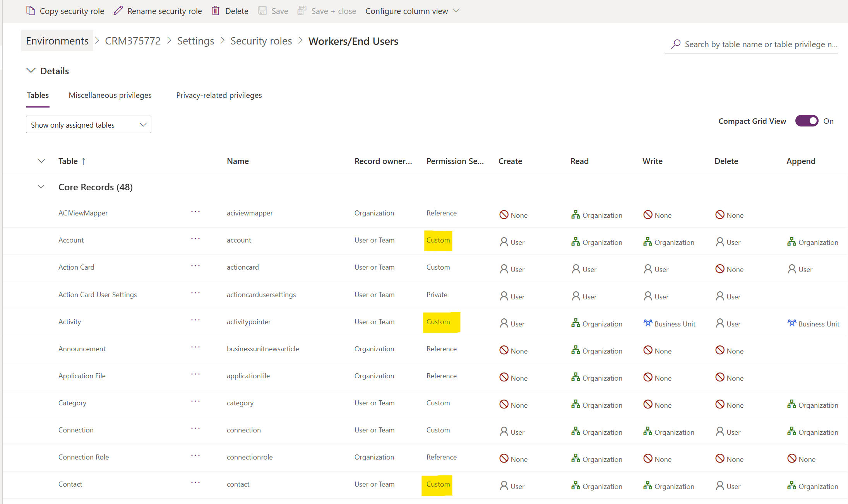The height and width of the screenshot is (504, 848).
Task: Click the Copy security role icon
Action: click(x=31, y=10)
